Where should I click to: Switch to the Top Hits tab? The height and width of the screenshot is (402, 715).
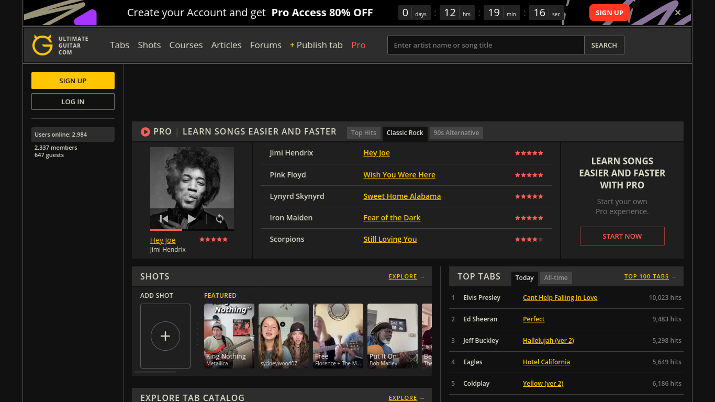363,133
